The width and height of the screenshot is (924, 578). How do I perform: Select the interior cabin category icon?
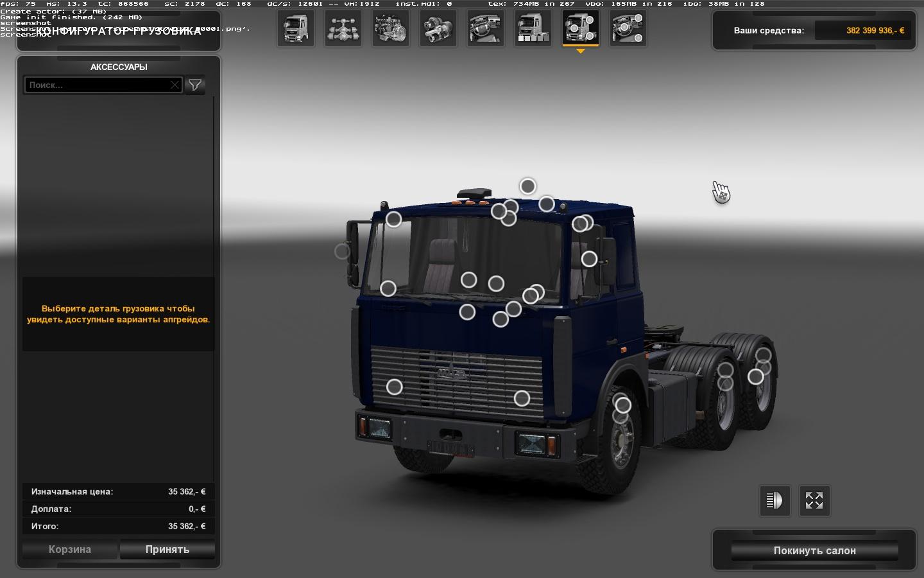click(x=486, y=28)
